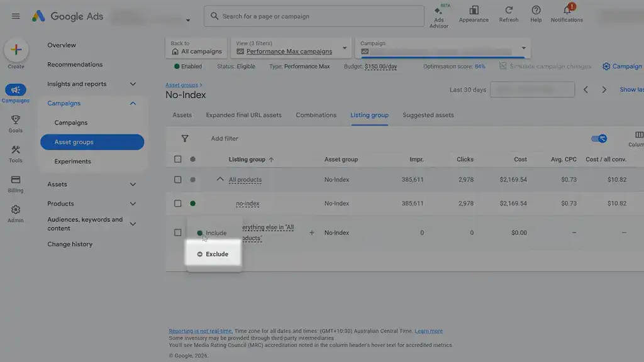Open Billing in the left rail
644x362 pixels.
(x=16, y=184)
